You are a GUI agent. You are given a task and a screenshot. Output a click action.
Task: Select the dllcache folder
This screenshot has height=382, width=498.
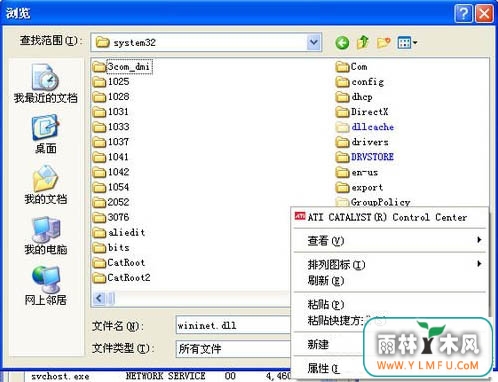coord(365,127)
